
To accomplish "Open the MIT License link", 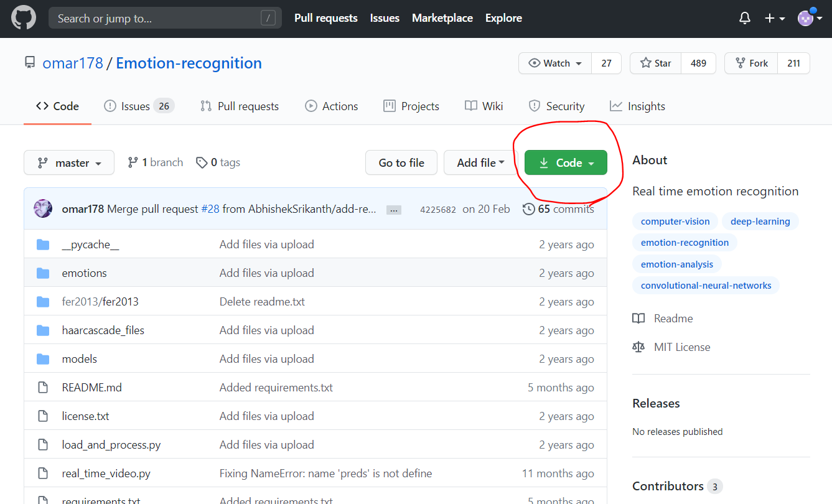I will pos(671,347).
